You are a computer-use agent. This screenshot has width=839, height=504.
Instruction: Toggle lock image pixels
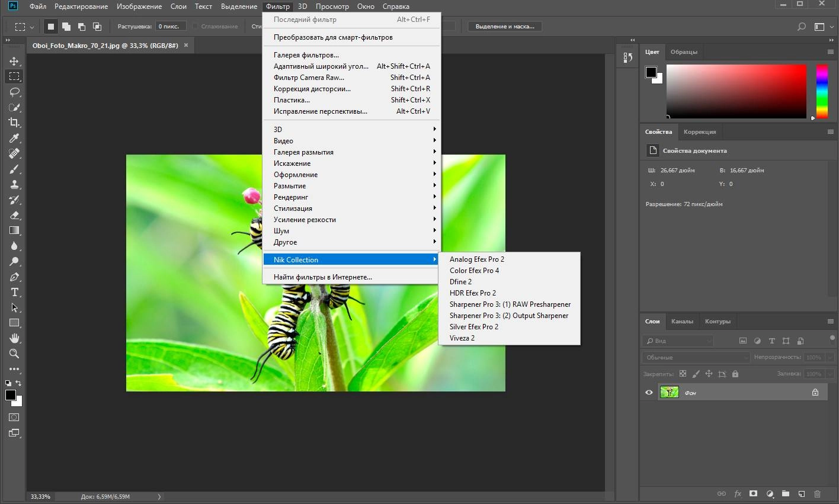coord(696,374)
